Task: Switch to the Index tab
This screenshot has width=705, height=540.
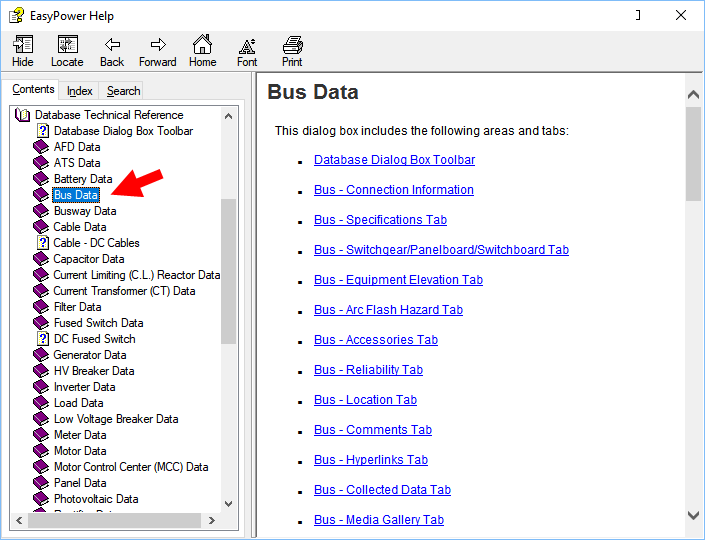Action: tap(80, 91)
